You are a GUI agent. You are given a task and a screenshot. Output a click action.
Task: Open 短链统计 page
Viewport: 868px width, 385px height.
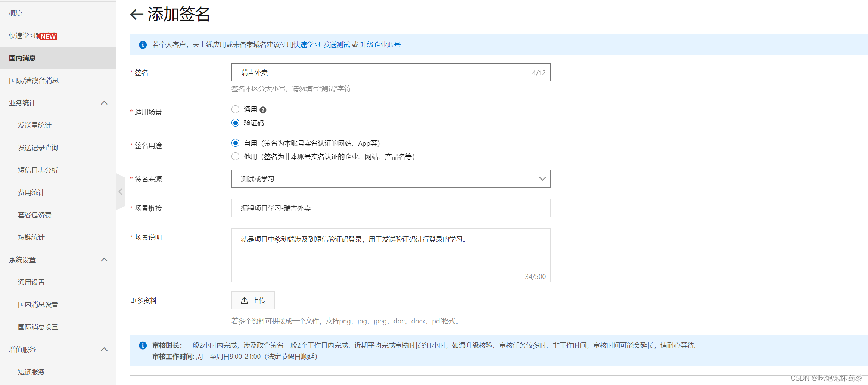click(31, 237)
